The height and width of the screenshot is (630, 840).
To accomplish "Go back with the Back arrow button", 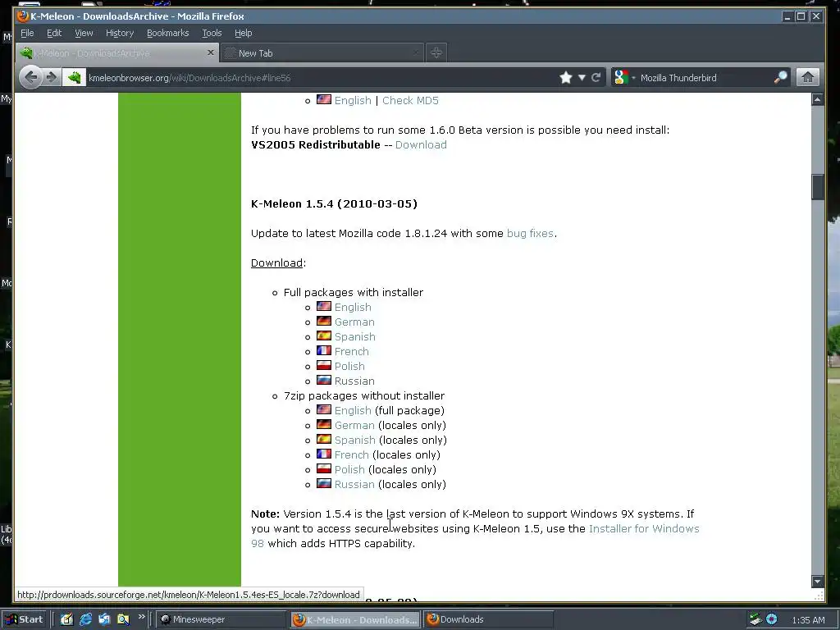I will 31,78.
